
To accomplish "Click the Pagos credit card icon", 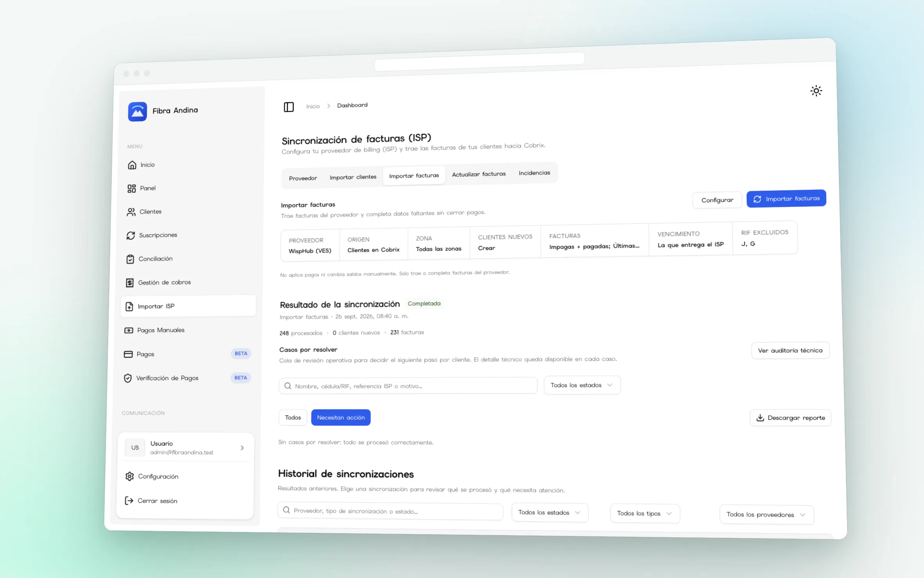I will pyautogui.click(x=128, y=354).
